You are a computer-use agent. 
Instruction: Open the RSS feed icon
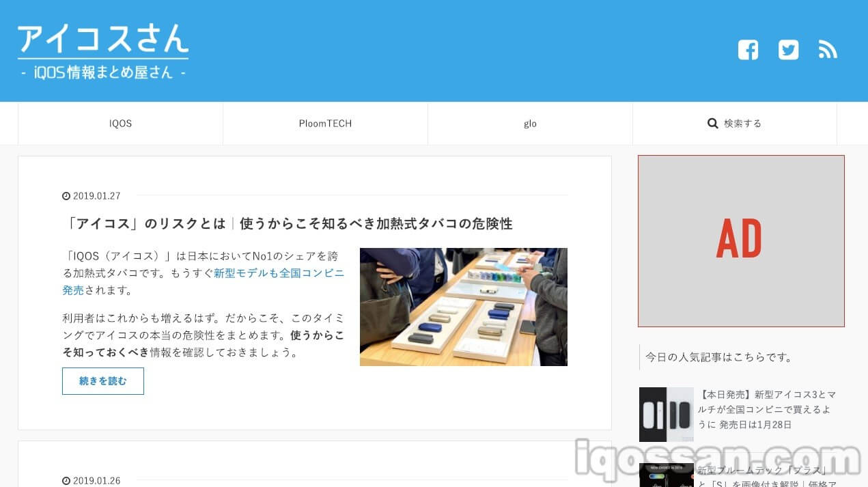(x=828, y=50)
